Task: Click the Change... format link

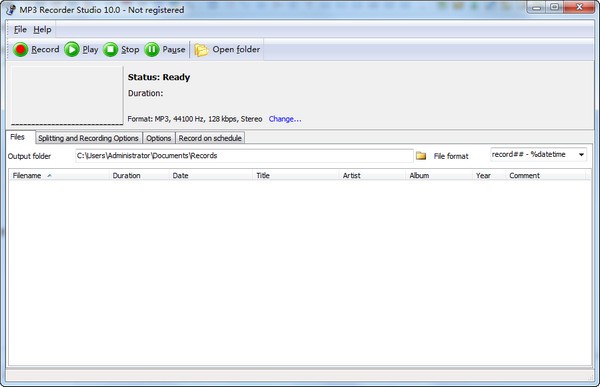Action: pyautogui.click(x=285, y=119)
